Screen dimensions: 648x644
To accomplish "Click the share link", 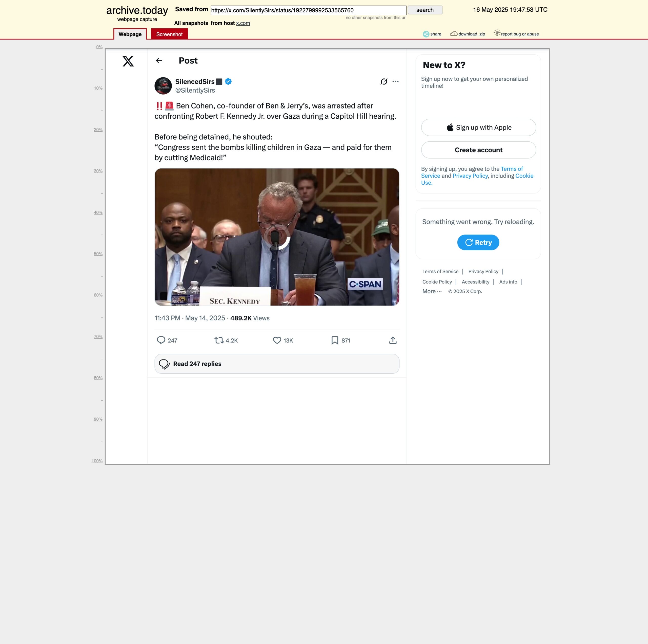I will [x=436, y=34].
